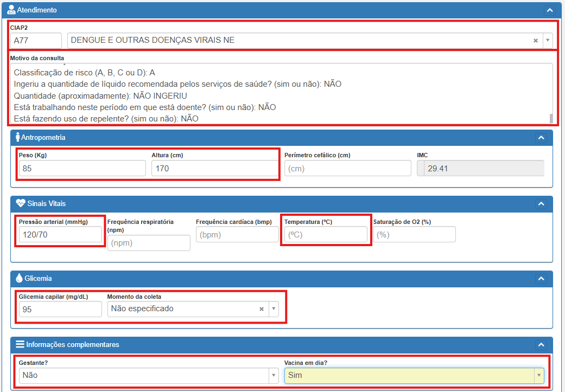This screenshot has width=565, height=392.
Task: Click the Perímetro cefálico input field
Action: (347, 169)
